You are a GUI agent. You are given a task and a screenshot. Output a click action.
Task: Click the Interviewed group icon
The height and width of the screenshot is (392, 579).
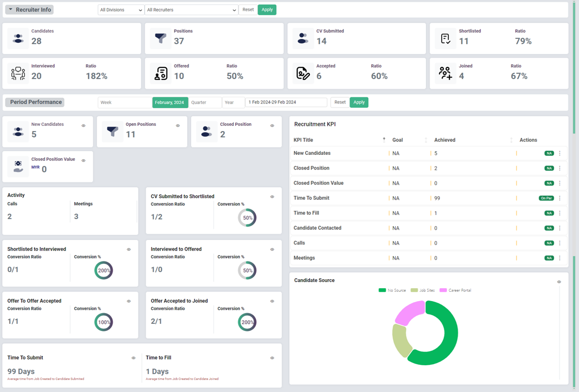point(18,74)
